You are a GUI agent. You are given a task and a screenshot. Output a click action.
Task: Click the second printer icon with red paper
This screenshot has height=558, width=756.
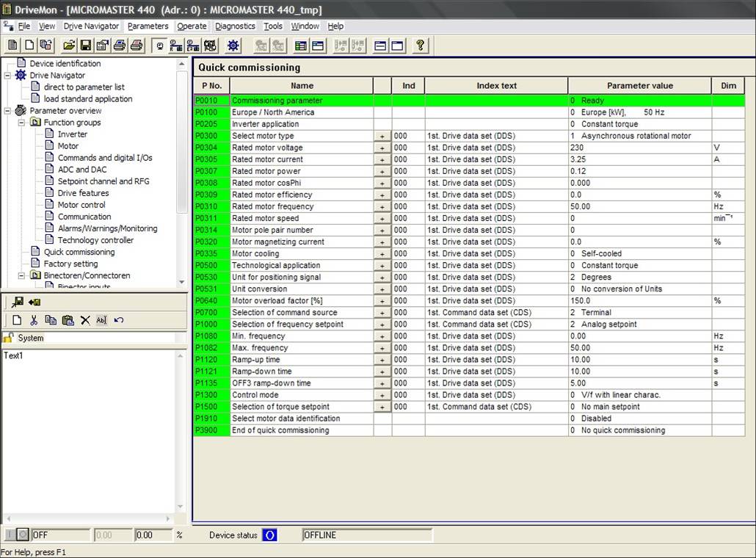(x=137, y=46)
